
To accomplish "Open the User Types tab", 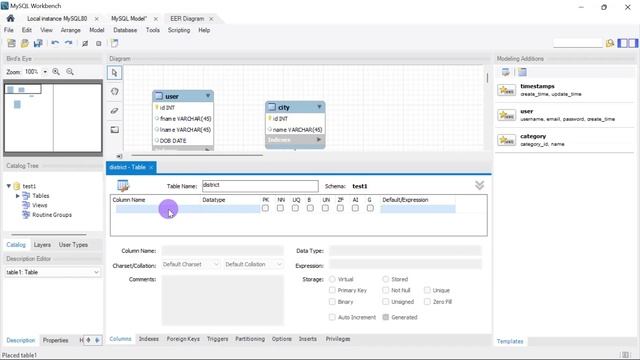I will tap(73, 245).
